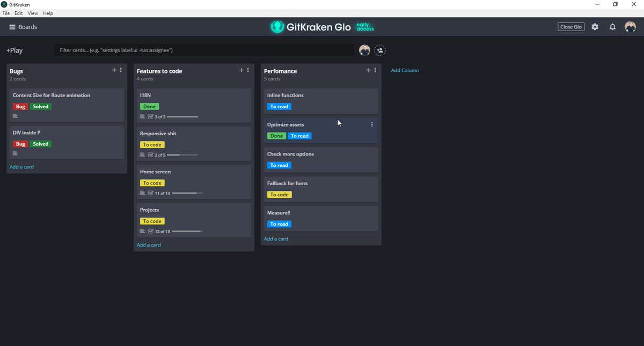This screenshot has height=346, width=644.
Task: Open GitKraken Glo settings gear
Action: click(x=595, y=26)
